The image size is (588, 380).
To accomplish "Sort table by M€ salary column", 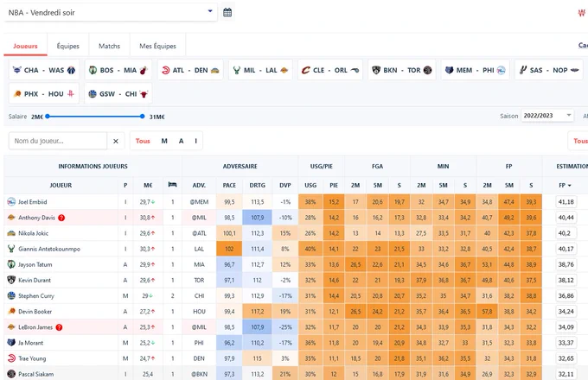I will tap(148, 186).
